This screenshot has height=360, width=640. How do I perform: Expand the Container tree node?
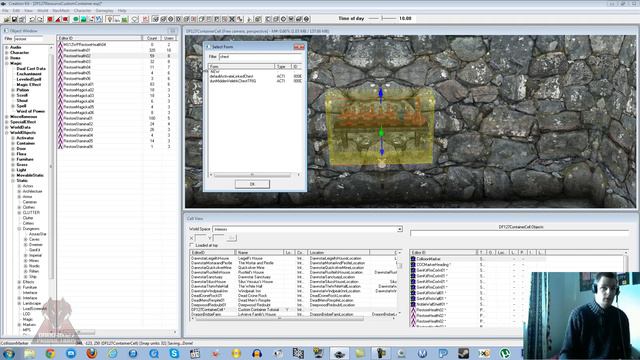pos(13,143)
